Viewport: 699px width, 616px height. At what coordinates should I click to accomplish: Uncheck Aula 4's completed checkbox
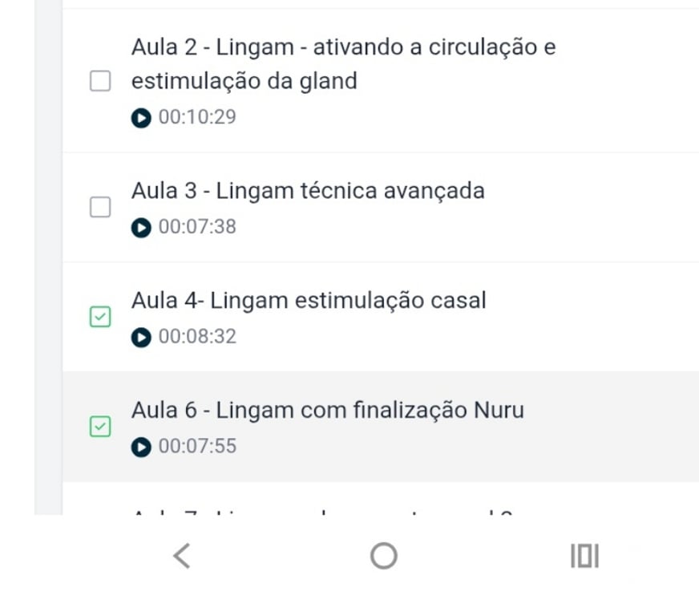click(x=99, y=318)
